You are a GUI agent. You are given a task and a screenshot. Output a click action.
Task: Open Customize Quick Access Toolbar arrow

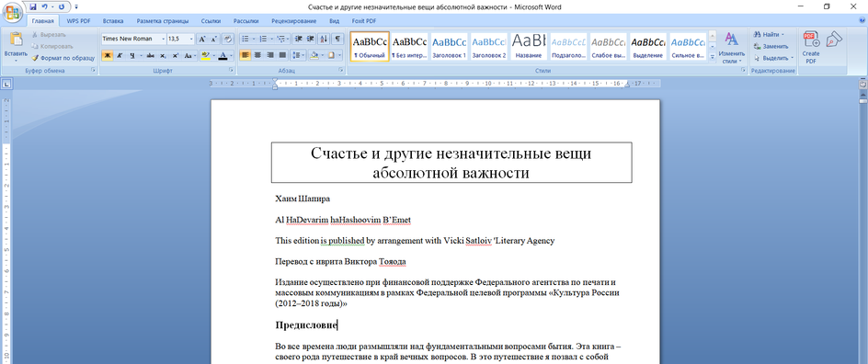[x=75, y=7]
